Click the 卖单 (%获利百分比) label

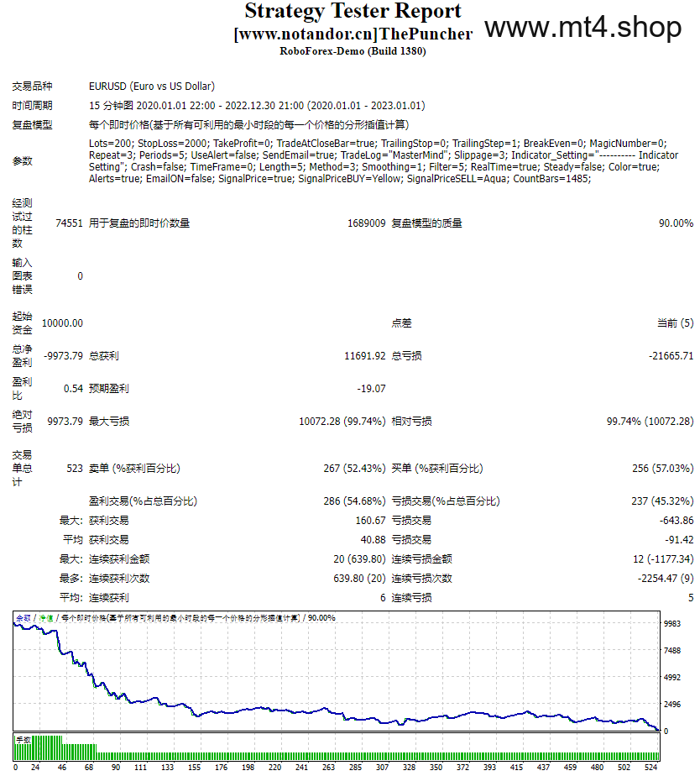point(134,468)
